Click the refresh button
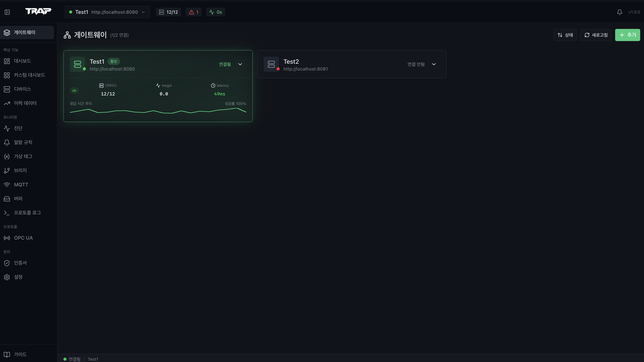Screen dimensions: 644x362 596,35
